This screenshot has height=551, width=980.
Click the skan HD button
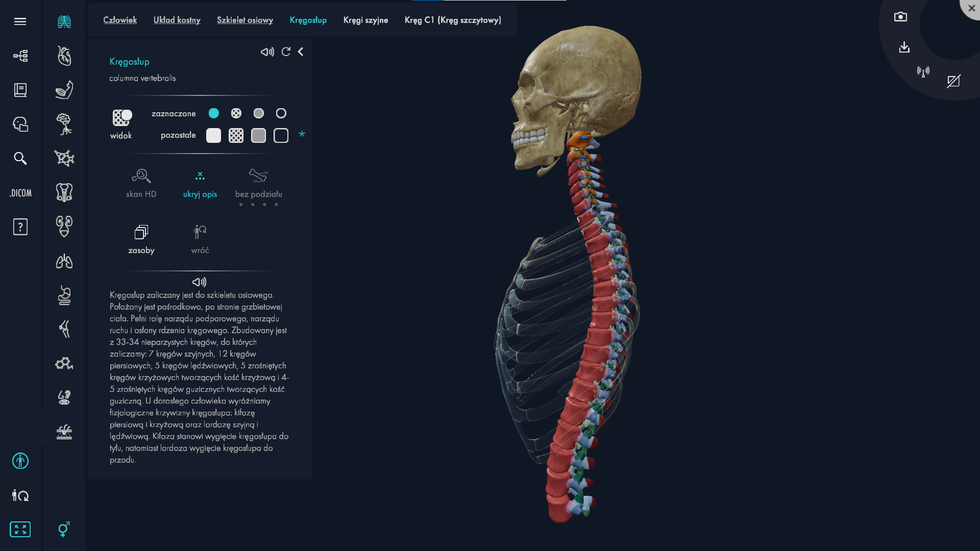(141, 184)
